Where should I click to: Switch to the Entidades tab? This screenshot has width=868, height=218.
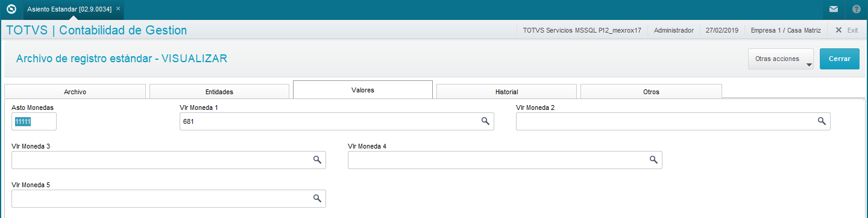tap(219, 92)
